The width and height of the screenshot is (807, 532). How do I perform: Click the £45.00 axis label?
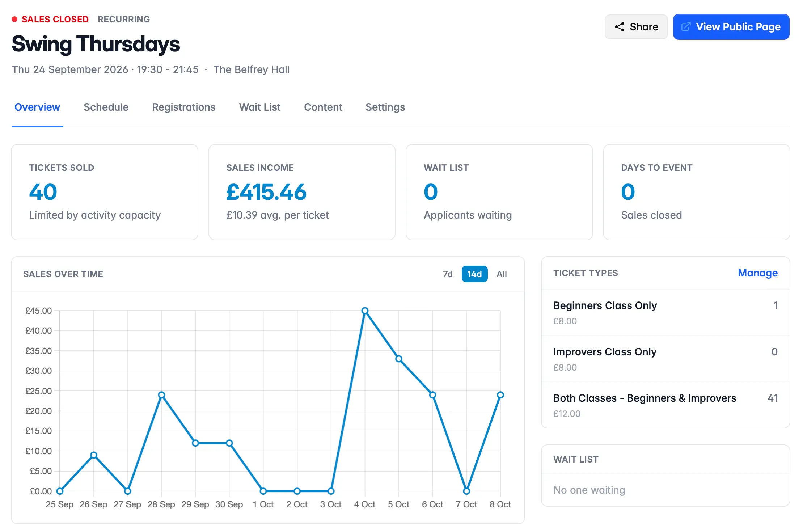tap(38, 311)
